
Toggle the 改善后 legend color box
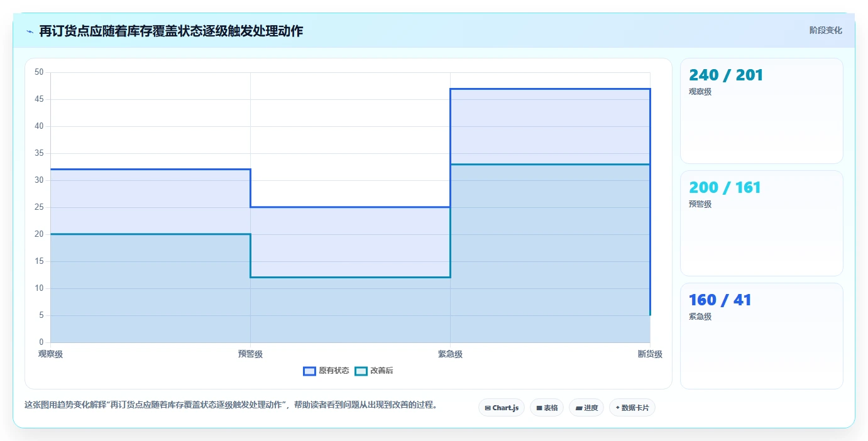tap(361, 371)
